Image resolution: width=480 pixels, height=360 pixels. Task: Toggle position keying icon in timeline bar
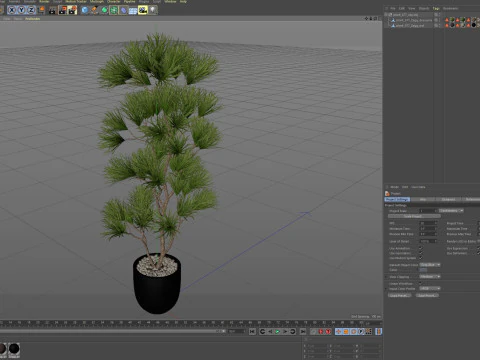[x=338, y=331]
